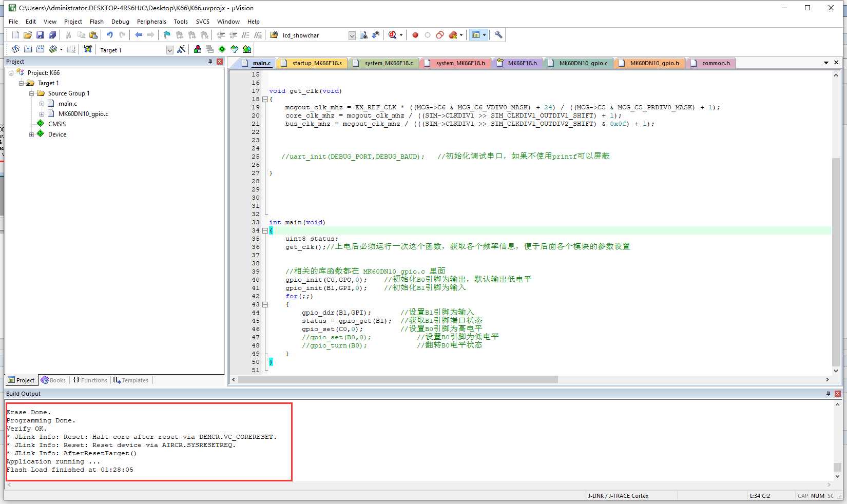Open the lcd_showchar find dropdown
Viewport: 847px width, 504px height.
[352, 35]
